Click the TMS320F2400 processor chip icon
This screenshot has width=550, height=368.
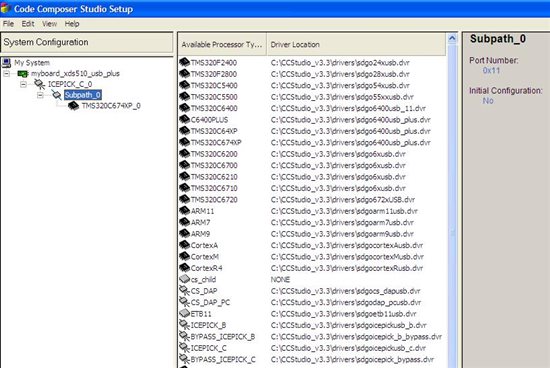(x=185, y=62)
